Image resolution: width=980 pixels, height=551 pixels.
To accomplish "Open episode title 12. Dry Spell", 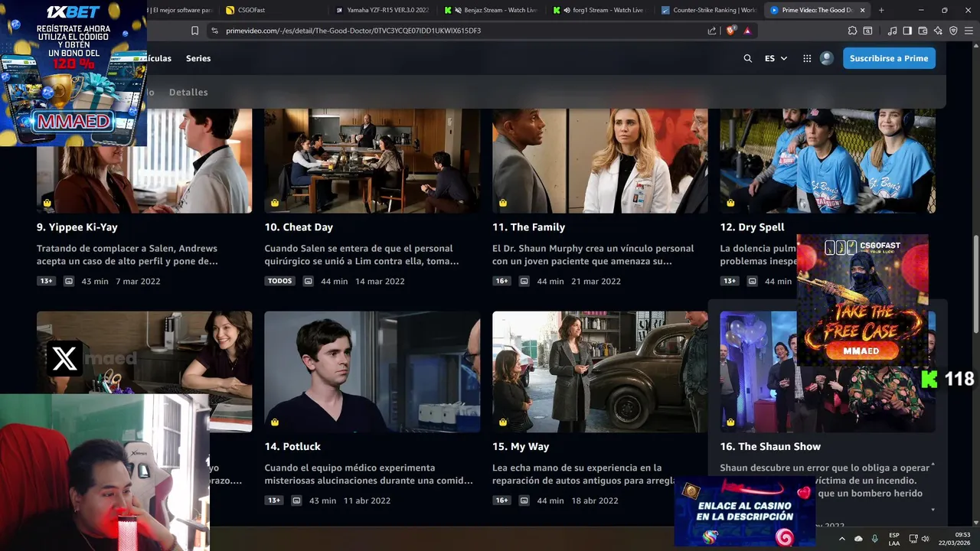I will pos(752,227).
